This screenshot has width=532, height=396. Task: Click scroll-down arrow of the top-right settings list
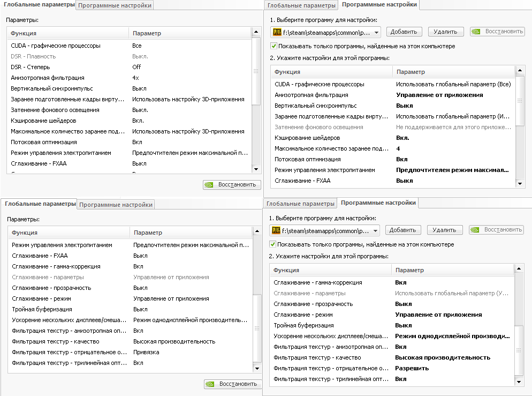click(519, 183)
